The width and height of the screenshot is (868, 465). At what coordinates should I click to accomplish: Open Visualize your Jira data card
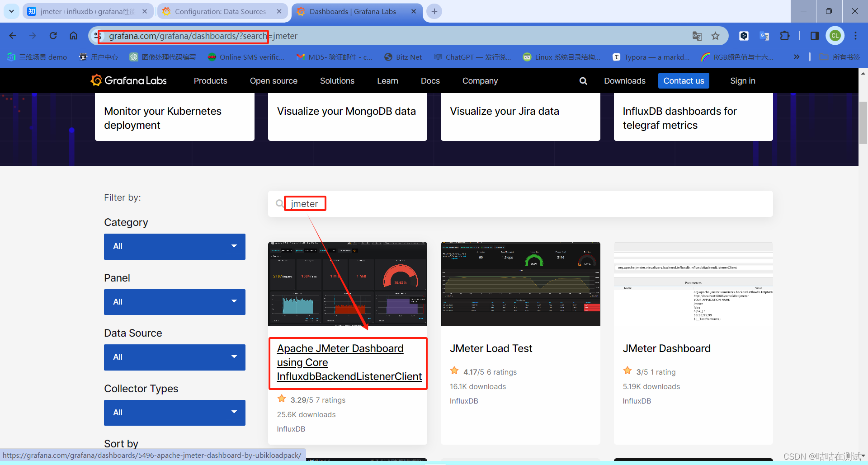(520, 117)
